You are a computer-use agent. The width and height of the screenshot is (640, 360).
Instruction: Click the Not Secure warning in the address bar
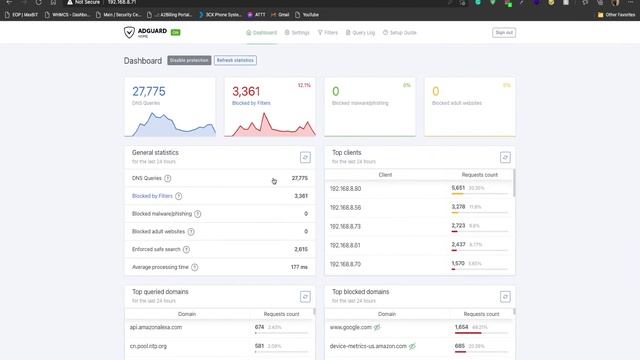point(84,2)
